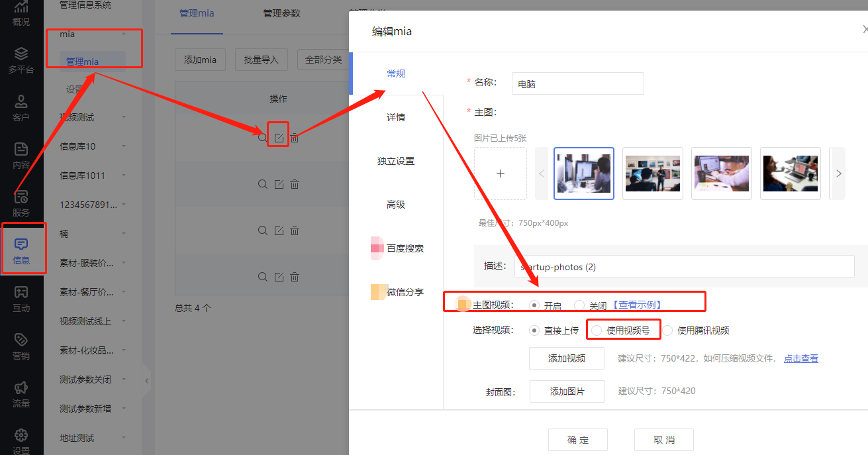Expand the 楠 menu group

point(124,234)
